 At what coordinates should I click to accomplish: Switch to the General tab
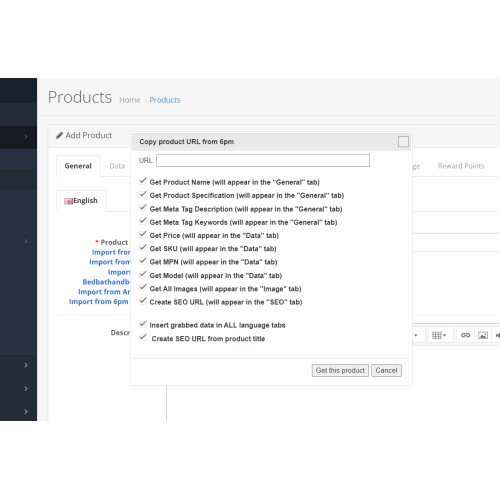(78, 166)
